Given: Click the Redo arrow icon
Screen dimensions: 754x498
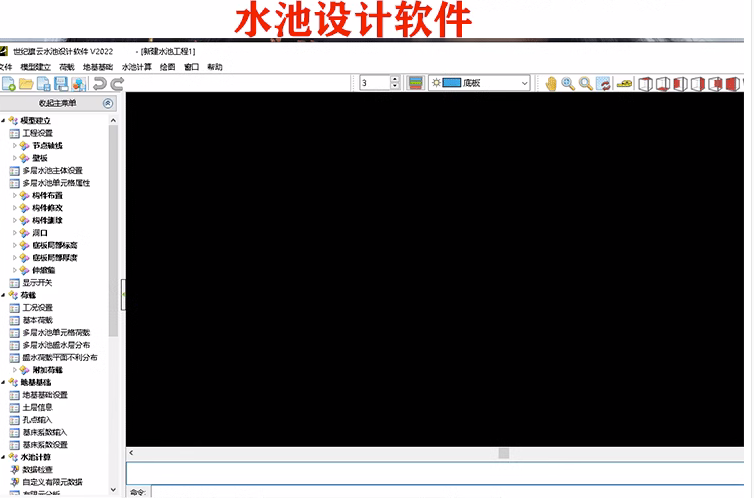Looking at the screenshot, I should [116, 83].
